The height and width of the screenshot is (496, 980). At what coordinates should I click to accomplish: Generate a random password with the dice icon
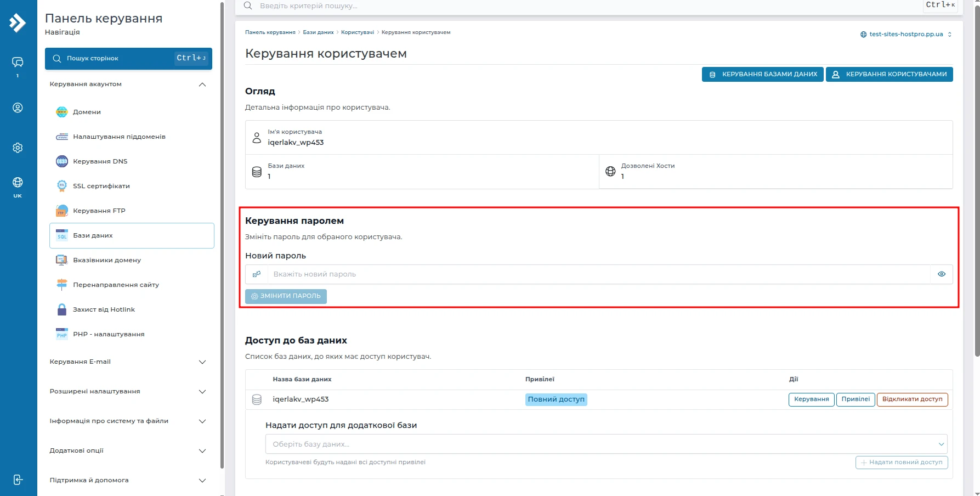pyautogui.click(x=257, y=274)
